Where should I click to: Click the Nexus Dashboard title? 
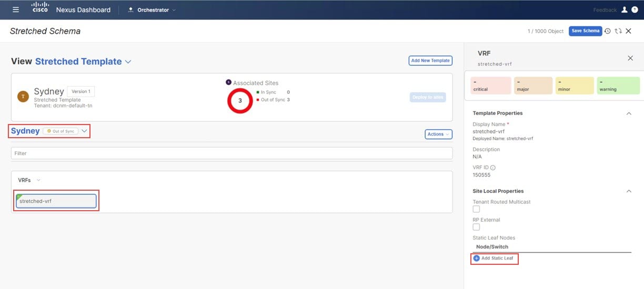(83, 10)
